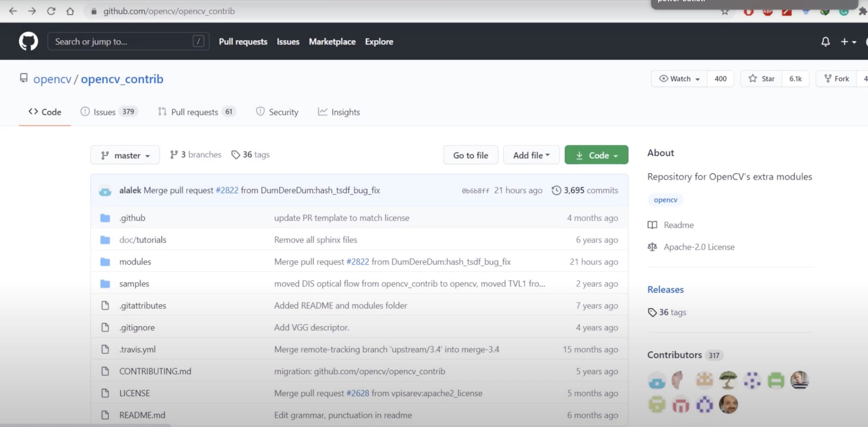Click the tree-shaped contributor avatar
The image size is (868, 427).
[x=728, y=380]
